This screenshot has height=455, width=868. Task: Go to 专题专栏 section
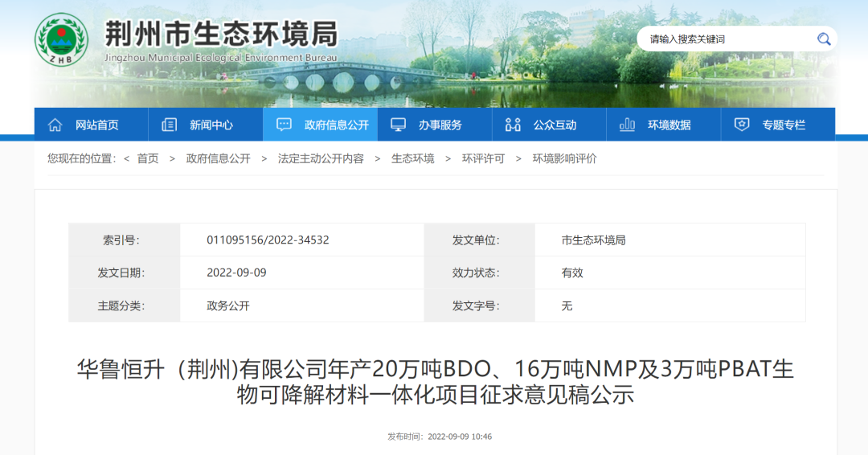click(784, 125)
